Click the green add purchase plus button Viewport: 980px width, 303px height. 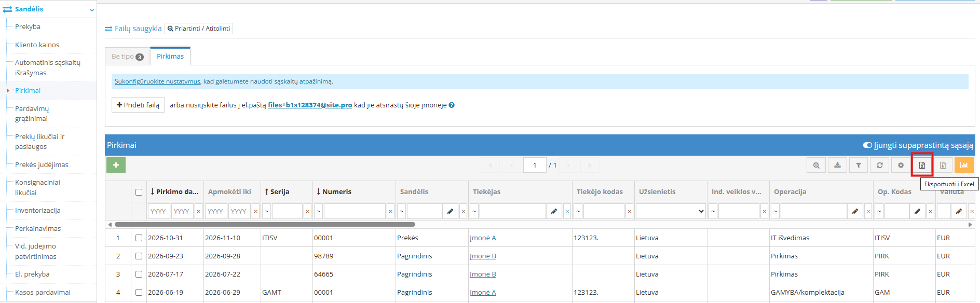click(116, 165)
